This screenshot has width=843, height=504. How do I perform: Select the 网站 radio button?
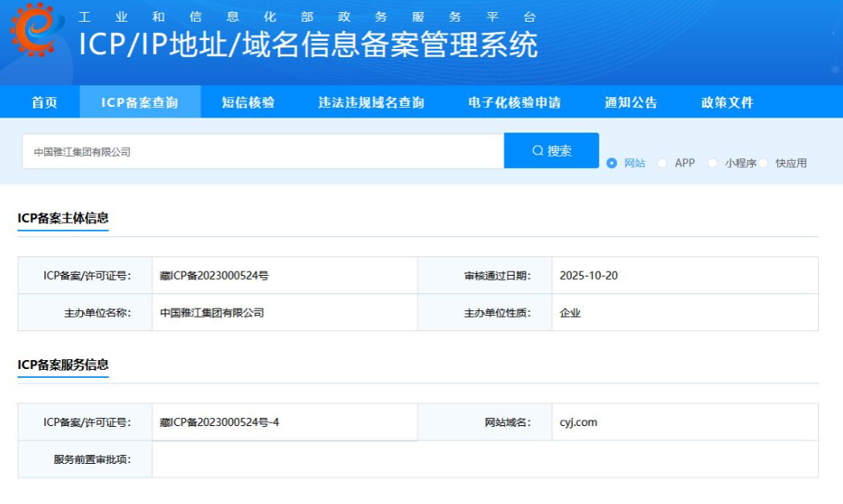click(x=612, y=163)
